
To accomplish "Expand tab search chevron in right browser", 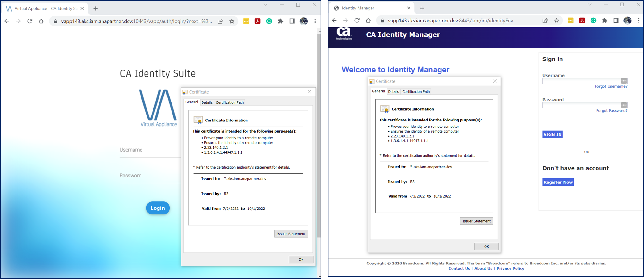I will tap(590, 5).
